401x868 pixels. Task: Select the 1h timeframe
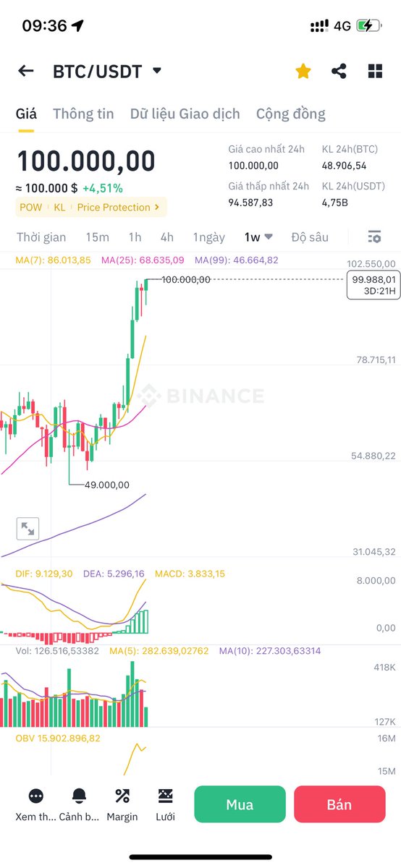tap(135, 237)
